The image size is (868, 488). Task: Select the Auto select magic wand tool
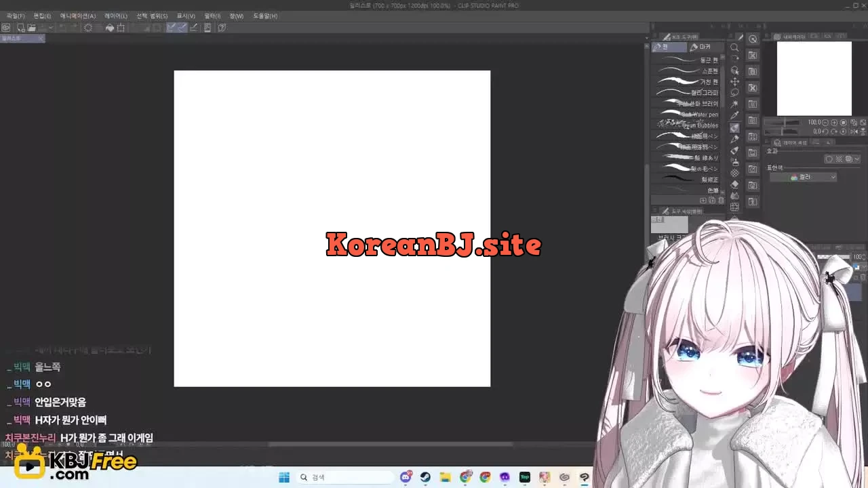[734, 104]
